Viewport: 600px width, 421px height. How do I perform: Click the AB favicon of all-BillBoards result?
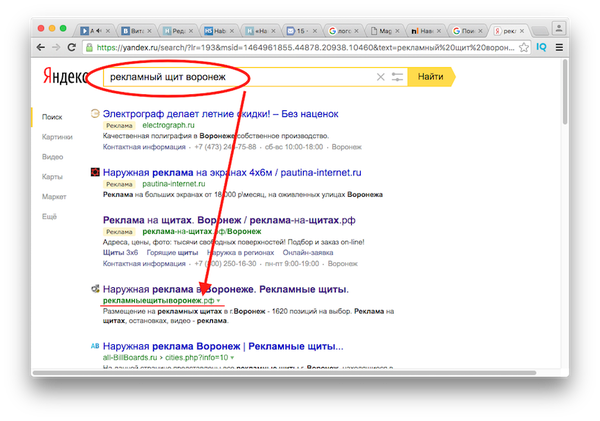95,346
